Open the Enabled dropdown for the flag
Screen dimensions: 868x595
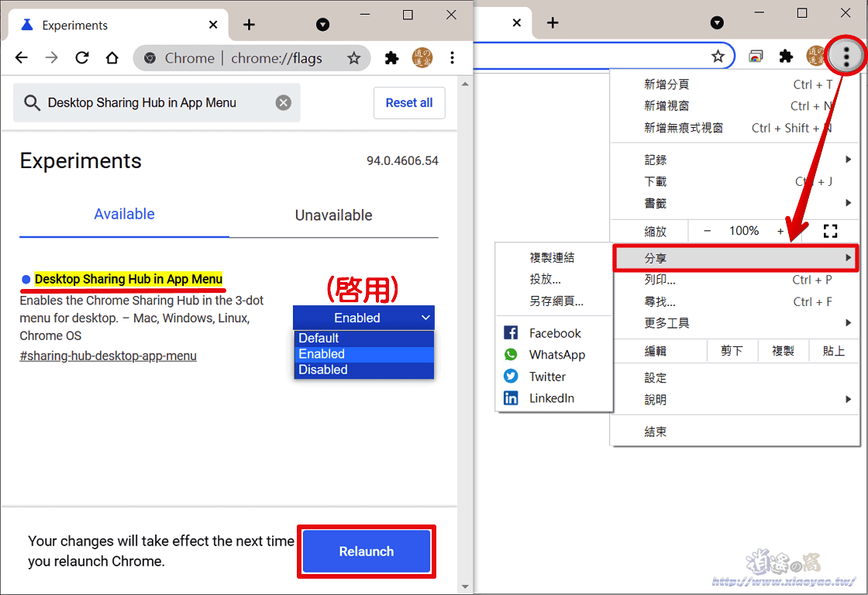click(x=363, y=318)
